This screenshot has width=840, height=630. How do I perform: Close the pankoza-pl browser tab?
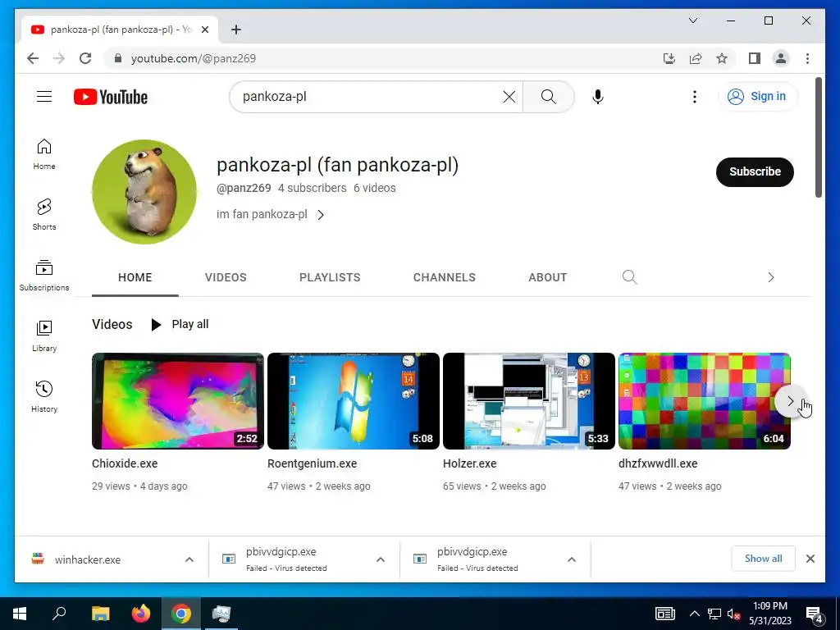click(x=204, y=30)
